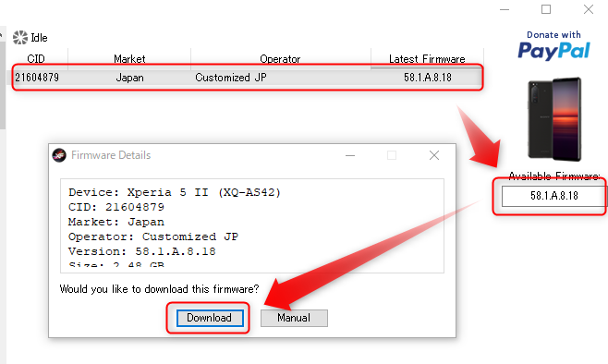Sort by CID column header

click(36, 59)
